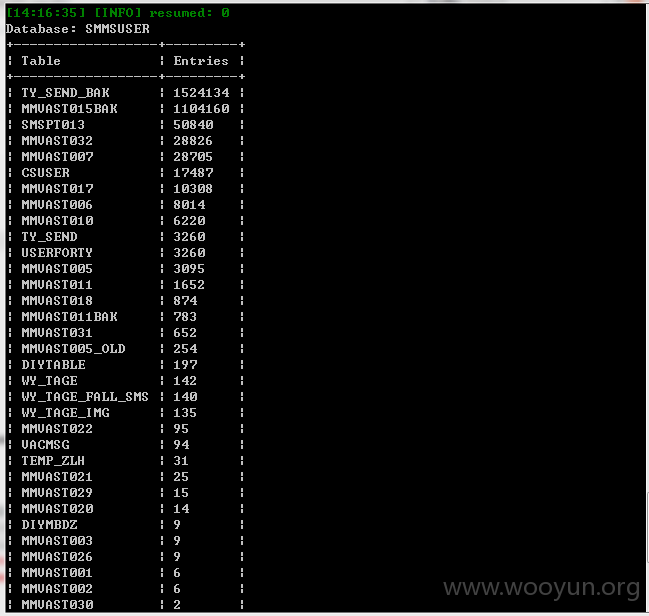Select the table name MMVAST022

click(x=57, y=429)
